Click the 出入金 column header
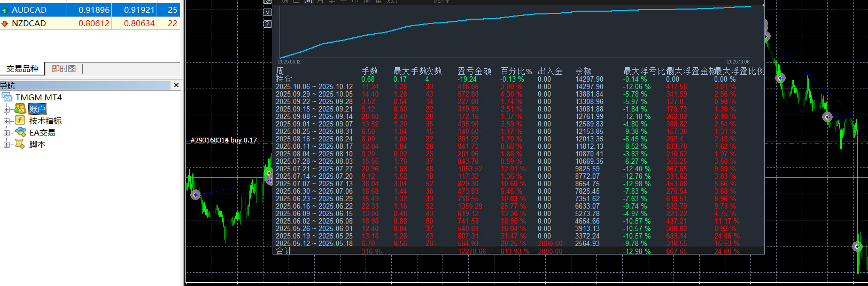Screen dimensions: 868x286 click(550, 71)
